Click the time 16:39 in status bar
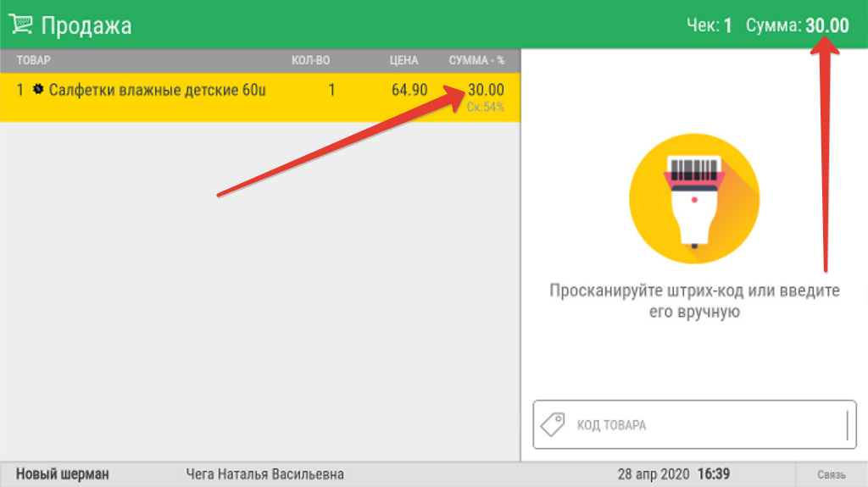The image size is (868, 487). point(714,474)
